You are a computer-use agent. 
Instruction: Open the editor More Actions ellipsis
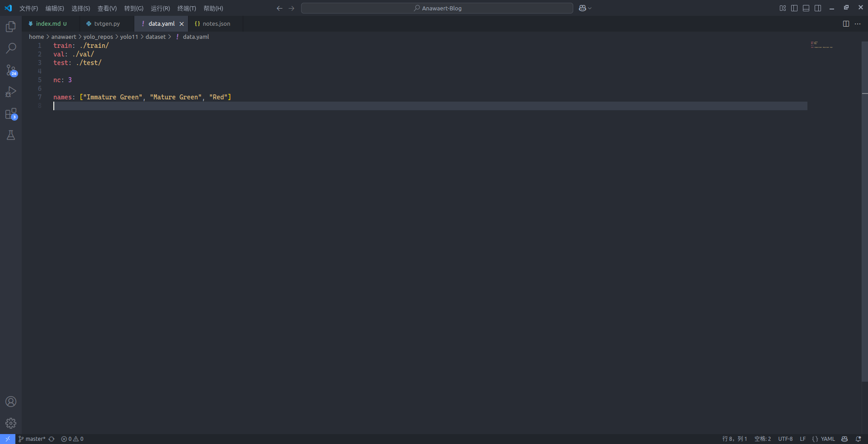pos(858,24)
